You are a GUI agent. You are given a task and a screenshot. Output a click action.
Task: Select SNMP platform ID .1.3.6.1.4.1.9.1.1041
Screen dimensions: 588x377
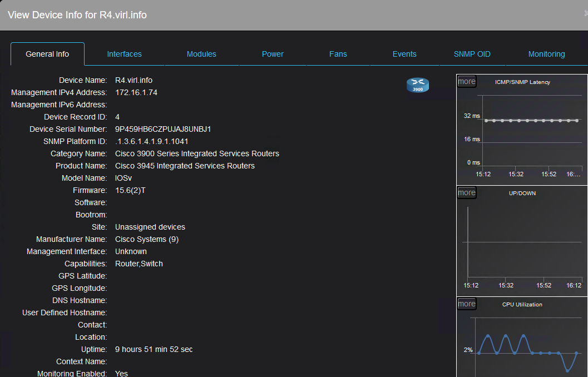151,142
